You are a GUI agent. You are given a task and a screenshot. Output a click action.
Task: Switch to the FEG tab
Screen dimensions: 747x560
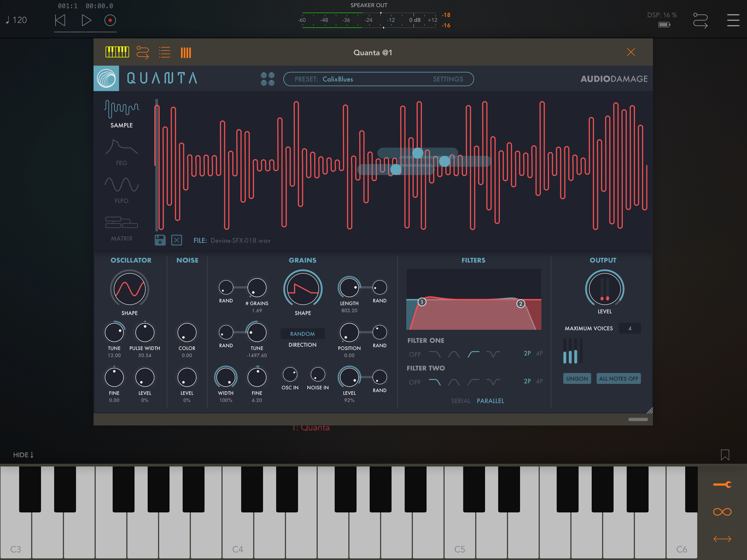coord(122,152)
